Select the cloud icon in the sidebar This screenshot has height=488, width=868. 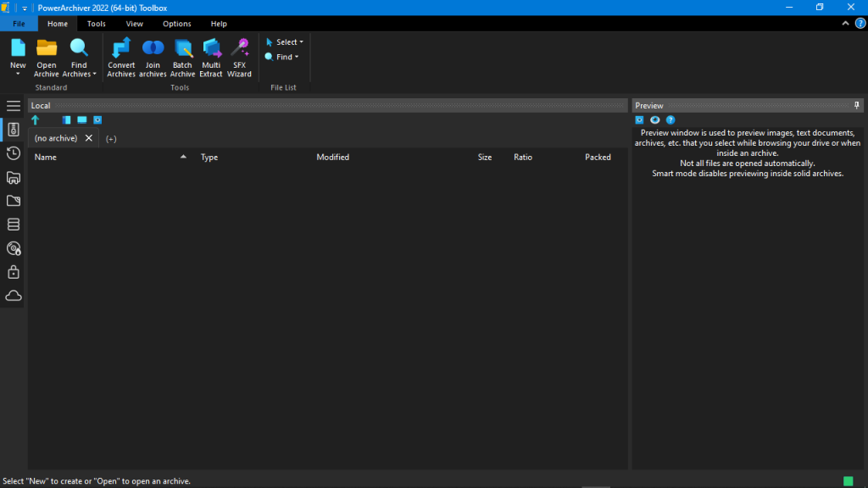(13, 295)
